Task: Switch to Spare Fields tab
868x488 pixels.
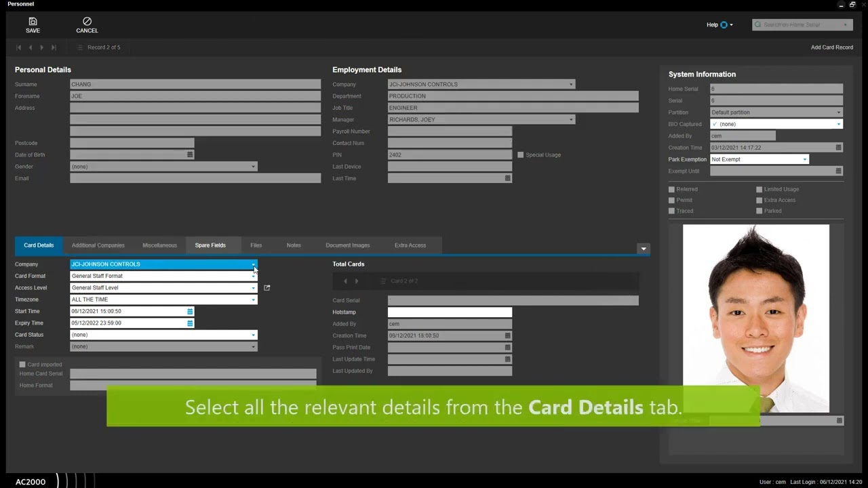Action: pyautogui.click(x=210, y=245)
